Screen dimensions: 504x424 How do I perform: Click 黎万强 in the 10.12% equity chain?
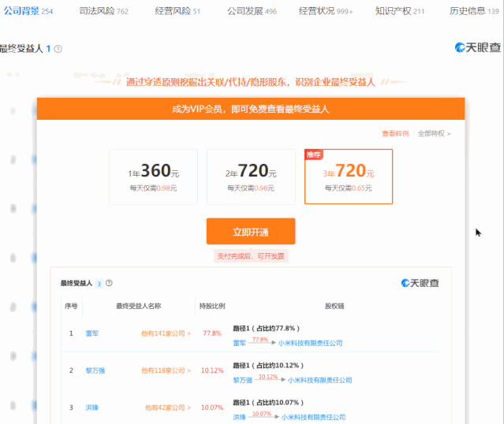(242, 380)
